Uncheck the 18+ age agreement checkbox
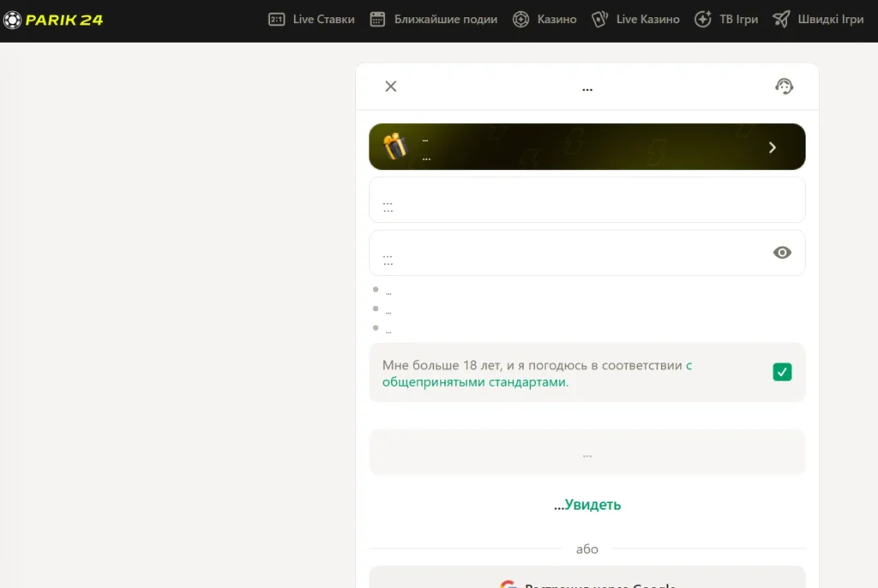The width and height of the screenshot is (878, 588). [782, 372]
